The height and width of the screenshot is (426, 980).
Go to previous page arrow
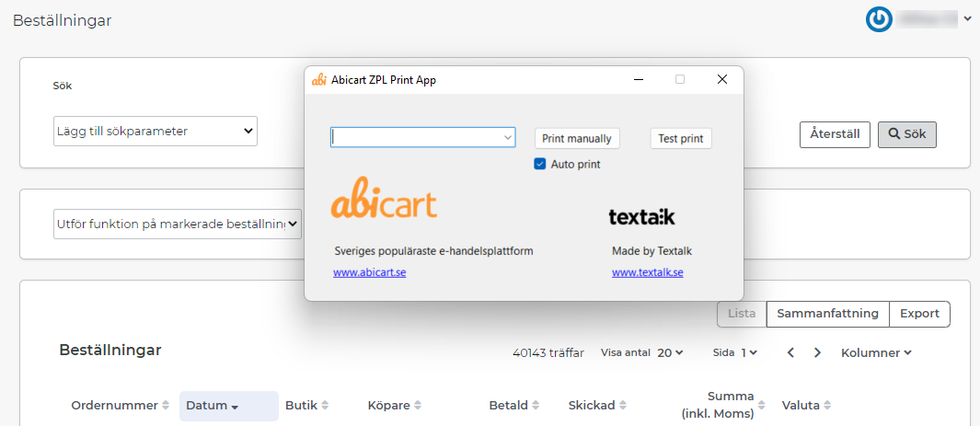coord(790,352)
